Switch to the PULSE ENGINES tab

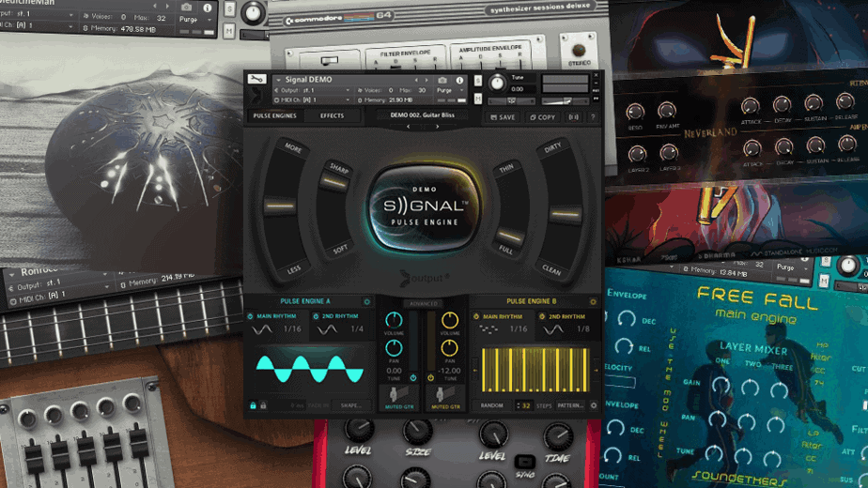[x=274, y=115]
